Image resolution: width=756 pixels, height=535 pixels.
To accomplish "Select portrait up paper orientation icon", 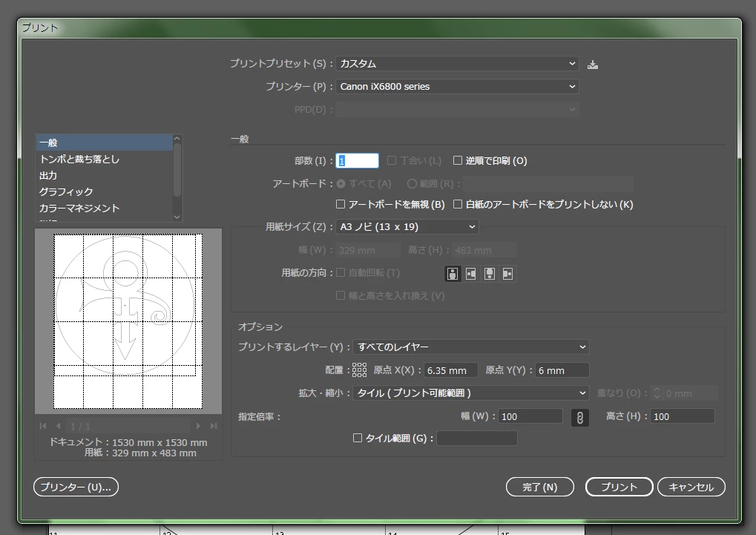I will pyautogui.click(x=453, y=274).
